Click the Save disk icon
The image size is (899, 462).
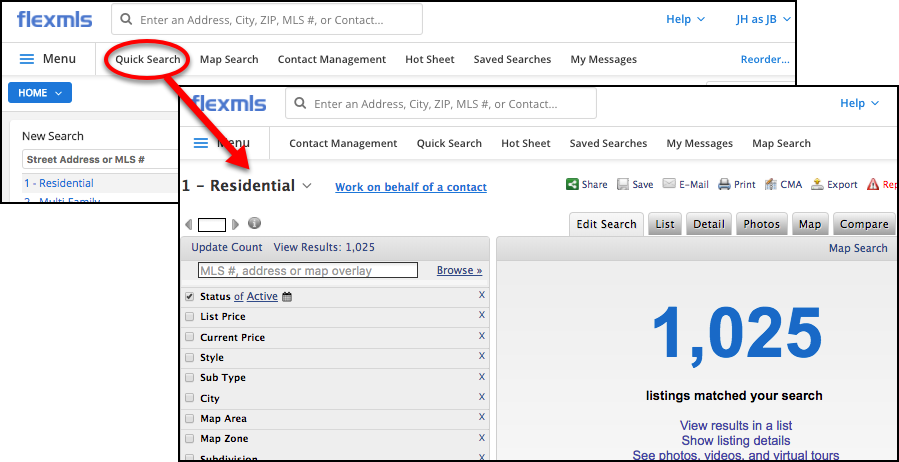click(622, 185)
